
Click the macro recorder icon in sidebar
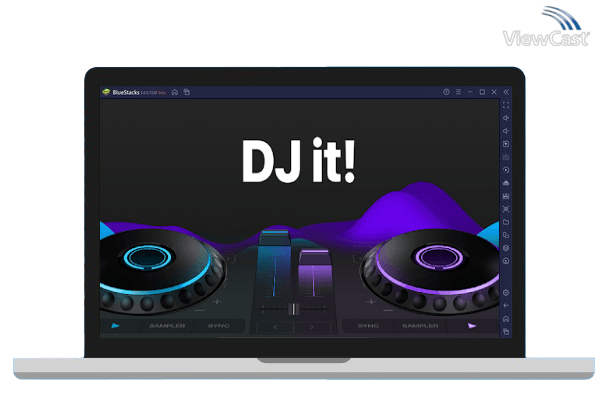pos(506,196)
